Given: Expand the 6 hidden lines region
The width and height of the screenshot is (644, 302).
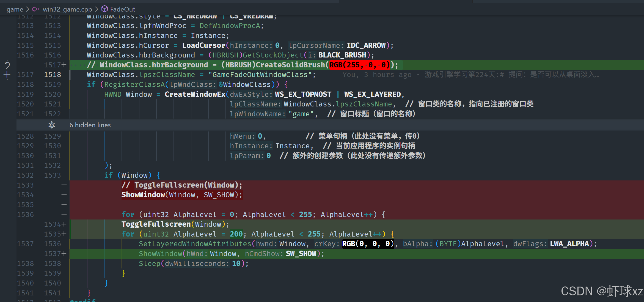Looking at the screenshot, I should (90, 125).
